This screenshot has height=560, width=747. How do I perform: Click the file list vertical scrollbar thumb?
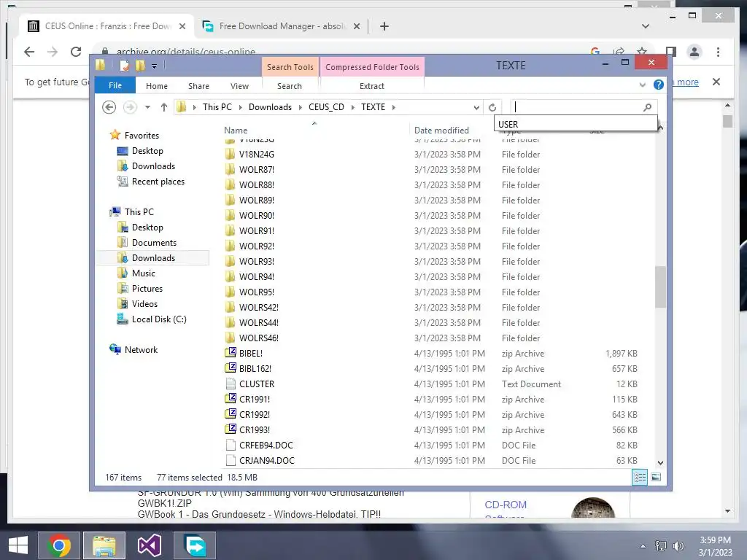660,287
